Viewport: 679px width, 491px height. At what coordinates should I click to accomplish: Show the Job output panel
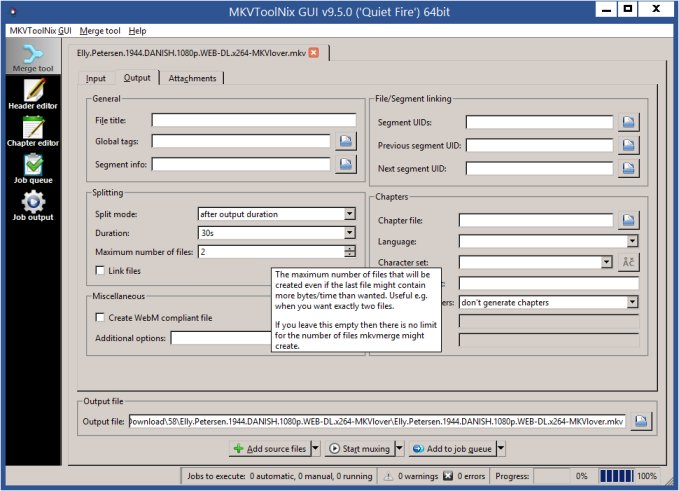pos(33,206)
